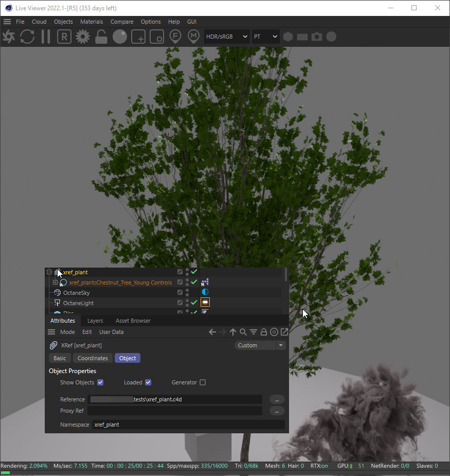The width and height of the screenshot is (450, 476).
Task: Click layer square of OctaneLight row
Action: click(180, 303)
